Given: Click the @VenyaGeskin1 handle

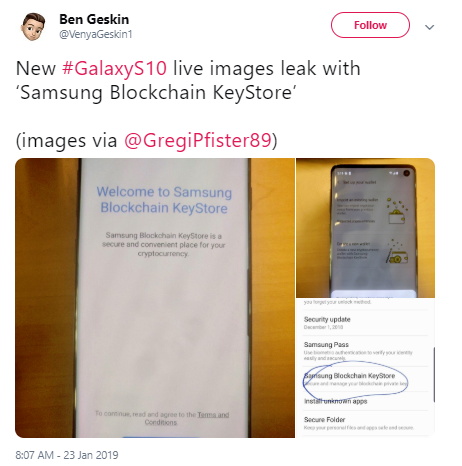Looking at the screenshot, I should coord(96,34).
